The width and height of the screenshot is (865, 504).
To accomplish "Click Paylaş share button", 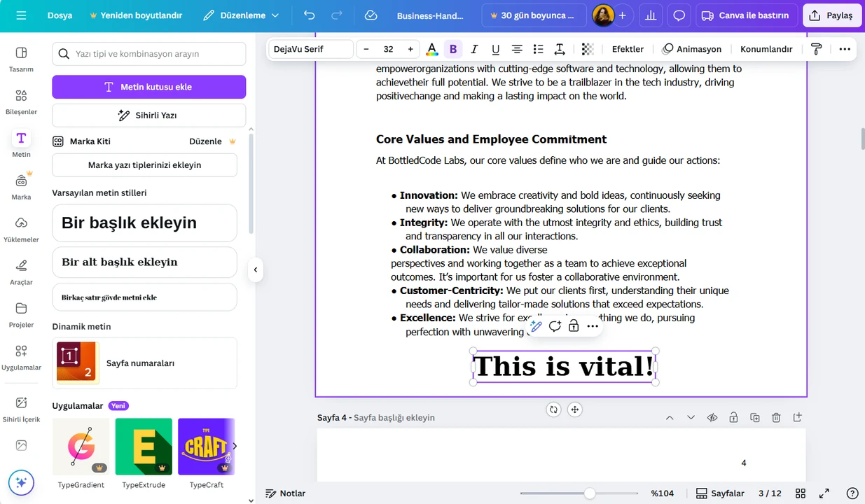I will (832, 15).
